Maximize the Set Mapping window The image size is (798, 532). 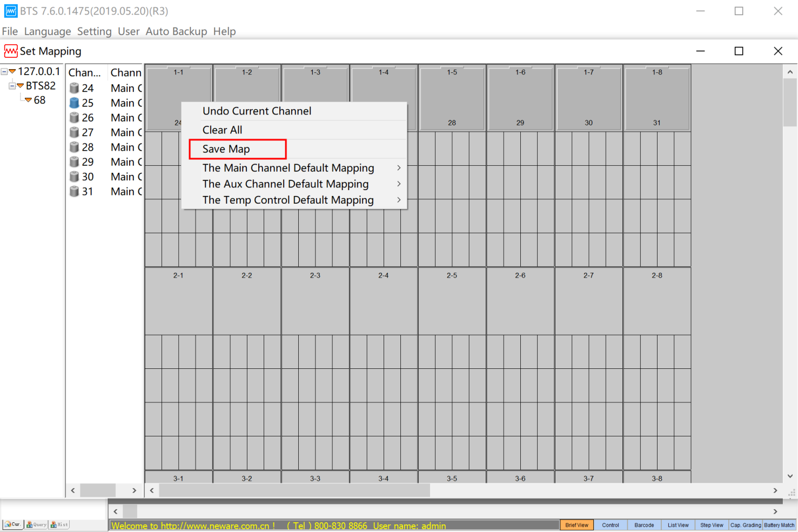739,51
